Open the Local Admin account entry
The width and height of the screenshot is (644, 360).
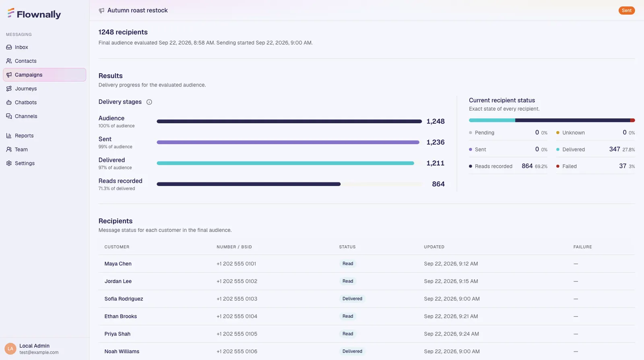click(x=44, y=349)
